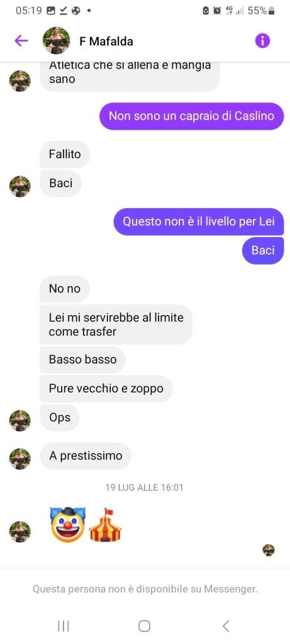Screen dimensions: 290x644
Task: Tap the 'Pure vecchio e zoppo' bubble
Action: click(106, 389)
